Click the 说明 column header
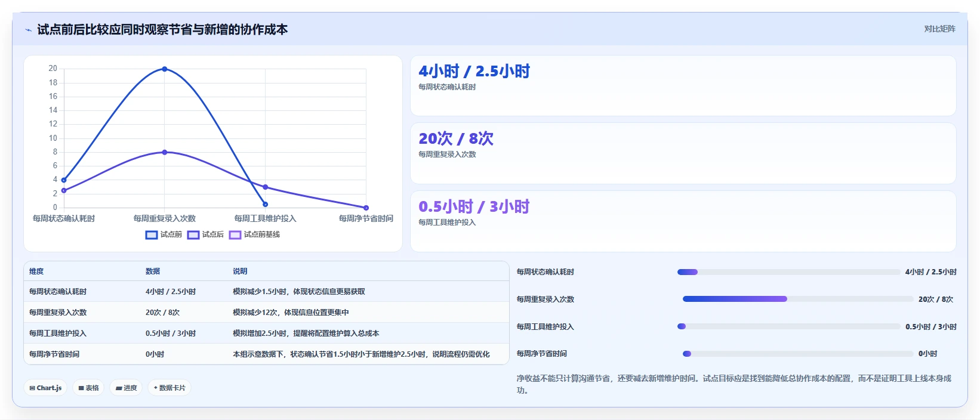Image resolution: width=980 pixels, height=420 pixels. 240,271
